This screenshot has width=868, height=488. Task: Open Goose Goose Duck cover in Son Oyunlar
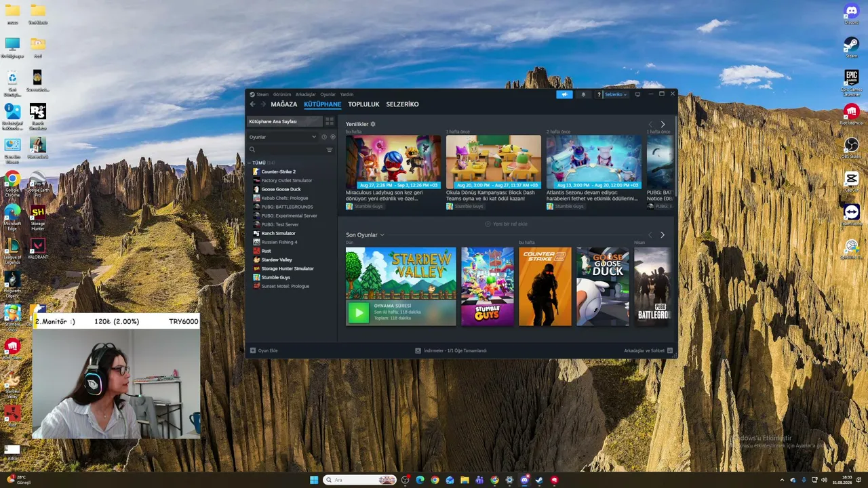coord(603,286)
